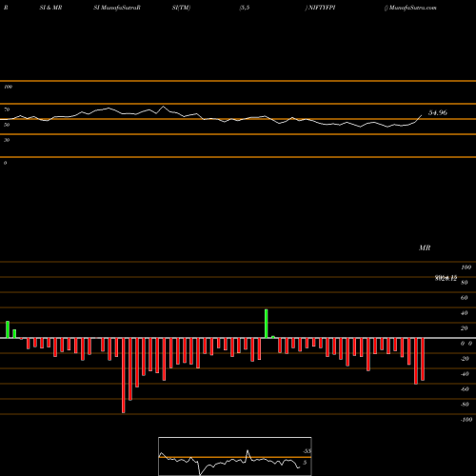The image size is (476, 476).
Task: Click the -100 label on MR axis
Action: [x=466, y=420]
